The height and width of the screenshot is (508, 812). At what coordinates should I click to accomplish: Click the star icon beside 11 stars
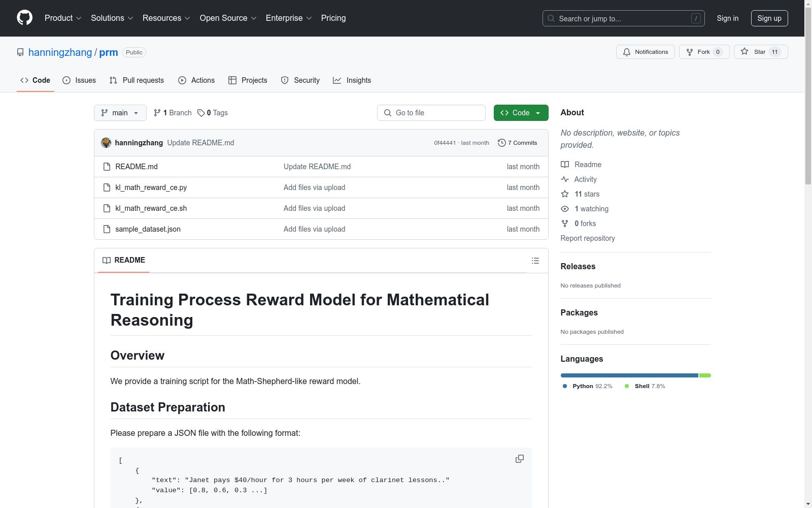tap(565, 194)
